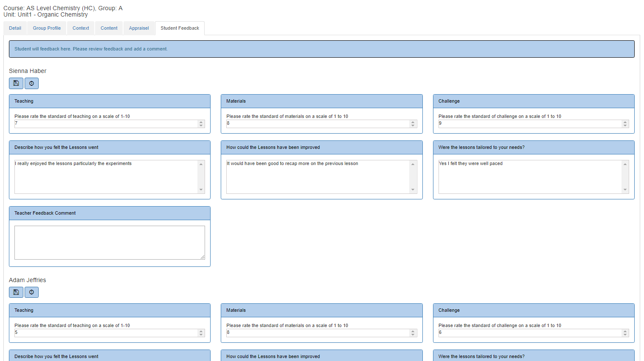Increase Adam's Challenge rating with up arrow

(625, 331)
